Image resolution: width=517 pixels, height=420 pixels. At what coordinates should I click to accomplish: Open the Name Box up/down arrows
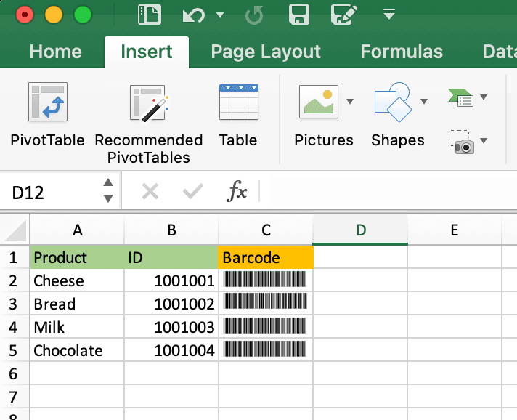click(108, 190)
